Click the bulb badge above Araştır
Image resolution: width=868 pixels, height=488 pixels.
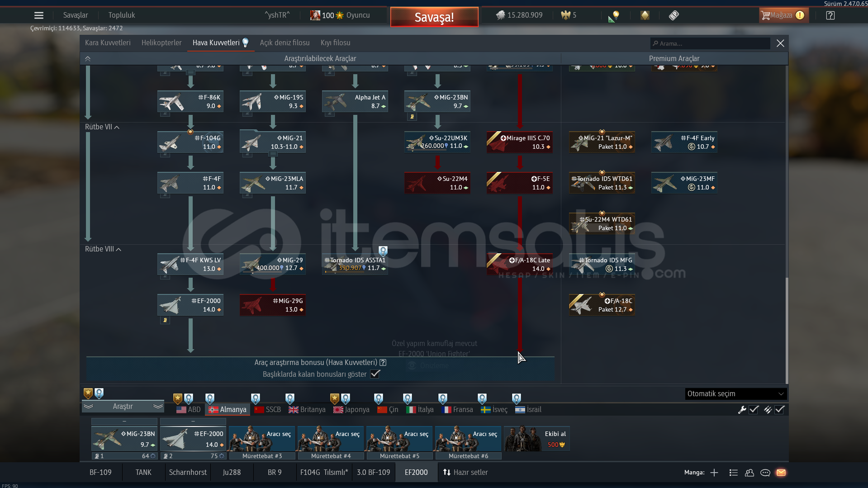pyautogui.click(x=99, y=393)
